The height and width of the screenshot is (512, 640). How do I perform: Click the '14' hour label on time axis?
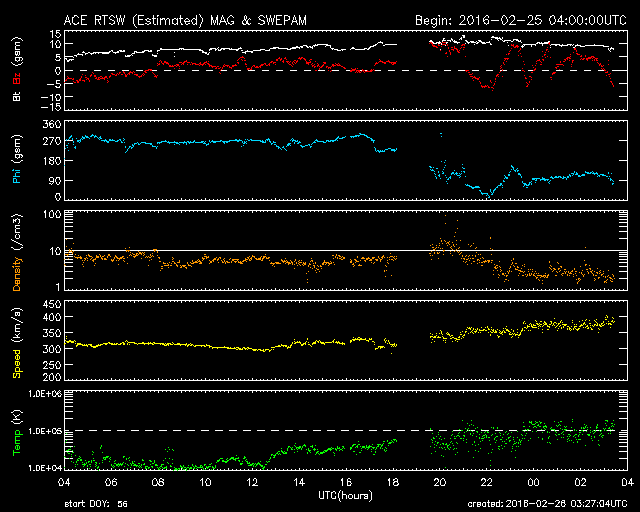tap(299, 483)
